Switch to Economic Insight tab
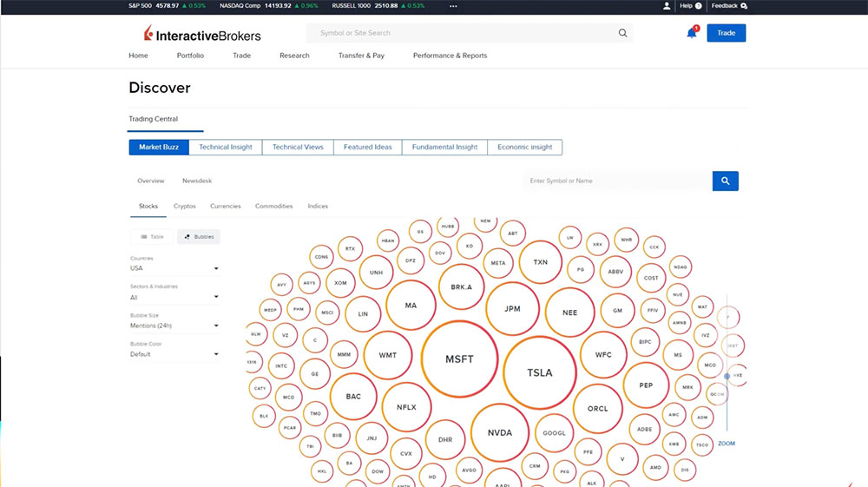 tap(525, 148)
